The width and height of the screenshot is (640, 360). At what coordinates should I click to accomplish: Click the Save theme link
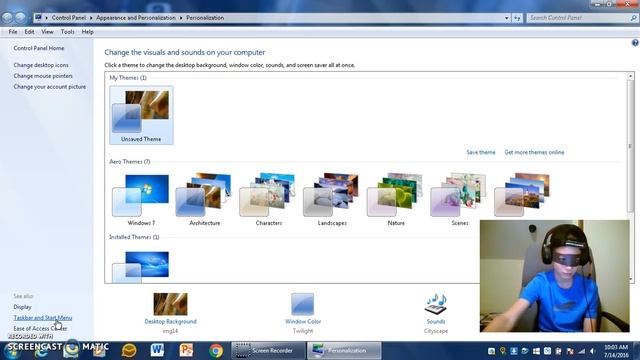480,152
